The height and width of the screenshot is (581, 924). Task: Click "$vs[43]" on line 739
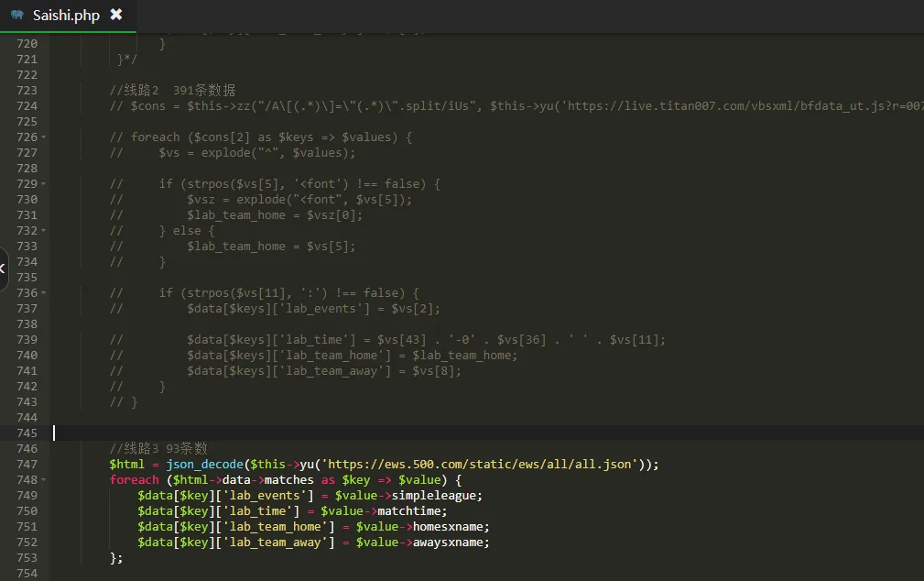[401, 340]
